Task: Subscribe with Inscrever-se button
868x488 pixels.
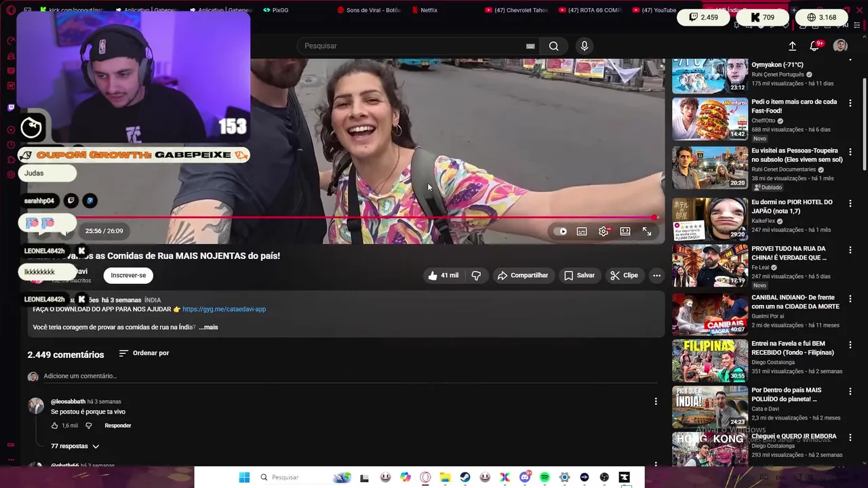Action: click(128, 275)
